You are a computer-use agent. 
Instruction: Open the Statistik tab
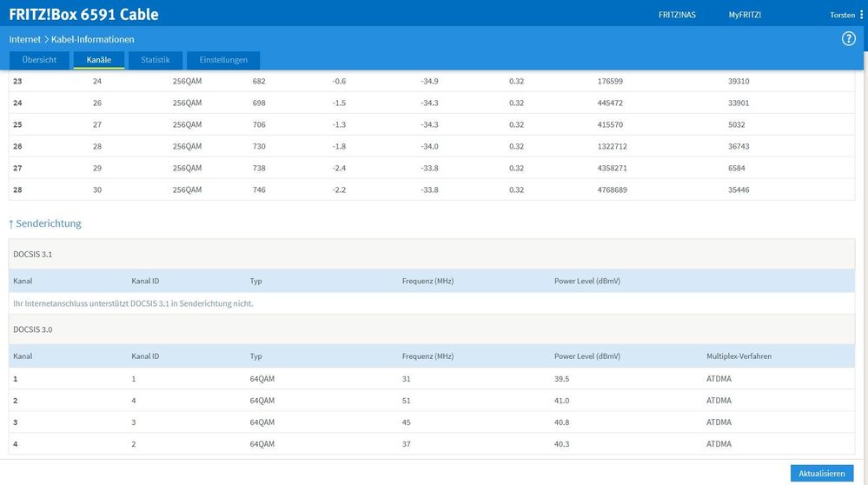[x=156, y=60]
